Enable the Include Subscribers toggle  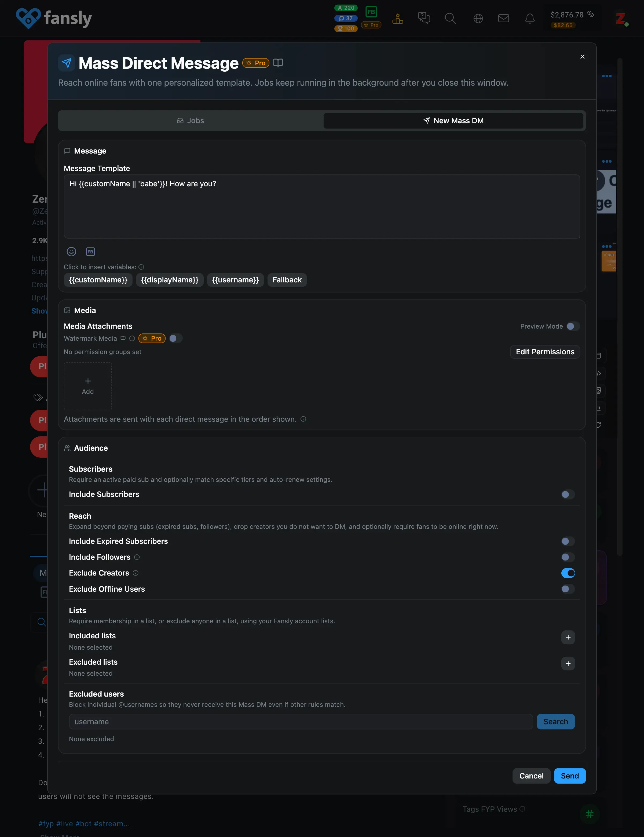point(568,494)
